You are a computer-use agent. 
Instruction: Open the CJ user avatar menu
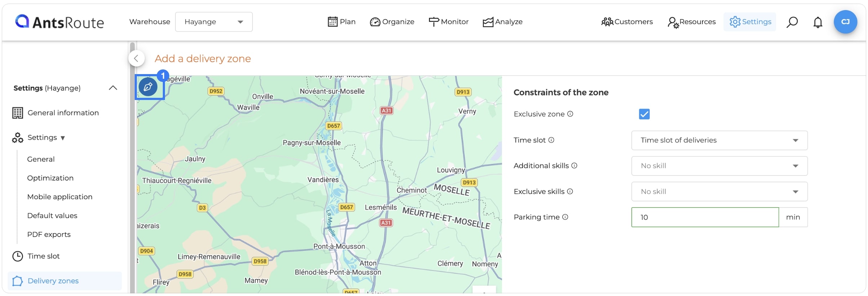(x=845, y=22)
